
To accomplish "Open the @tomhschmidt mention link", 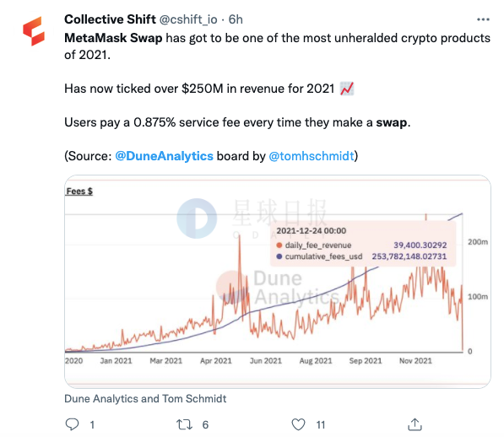I will (312, 156).
